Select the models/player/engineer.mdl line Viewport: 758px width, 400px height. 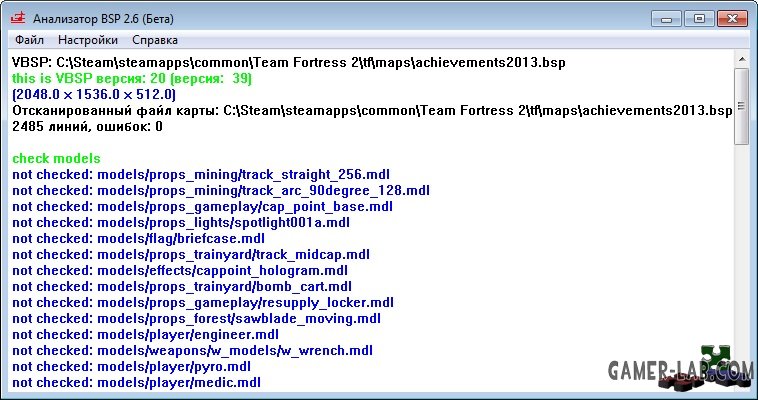pyautogui.click(x=146, y=334)
